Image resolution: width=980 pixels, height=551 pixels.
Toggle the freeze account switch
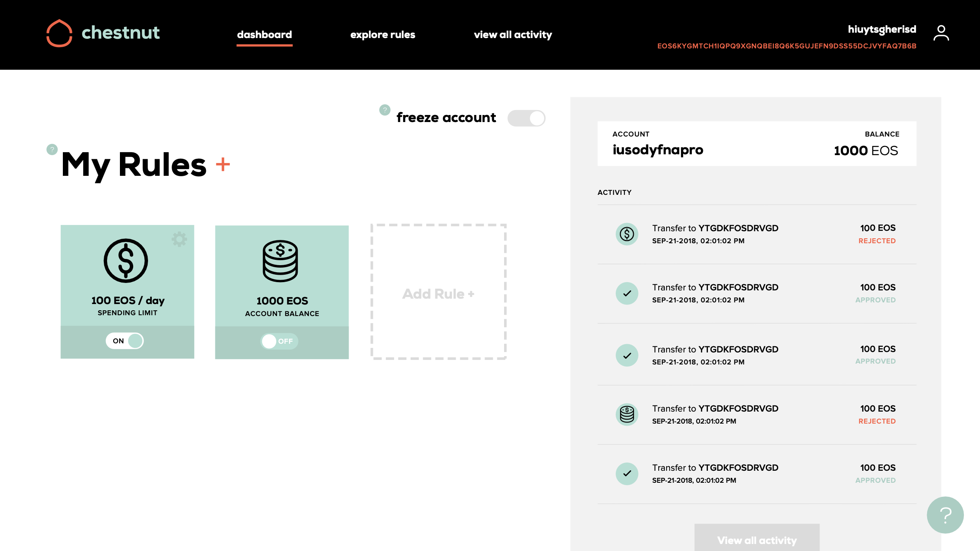[526, 118]
